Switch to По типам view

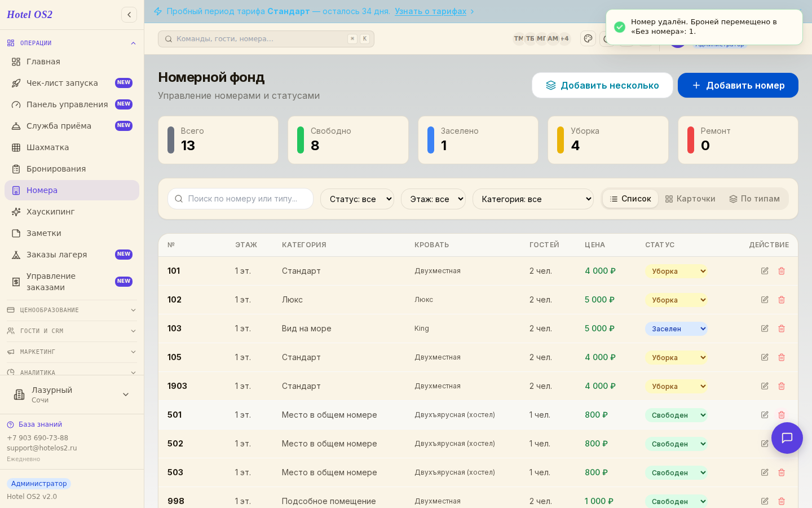[x=754, y=199]
